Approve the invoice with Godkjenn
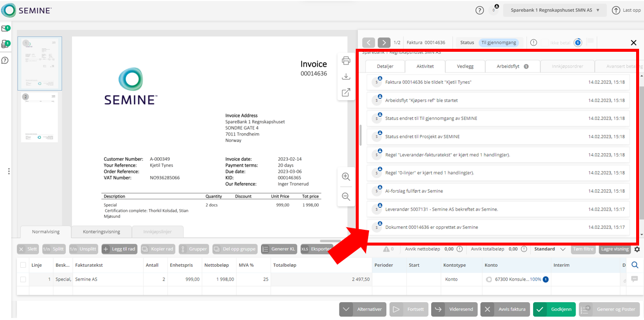This screenshot has height=320, width=644. pos(554,309)
